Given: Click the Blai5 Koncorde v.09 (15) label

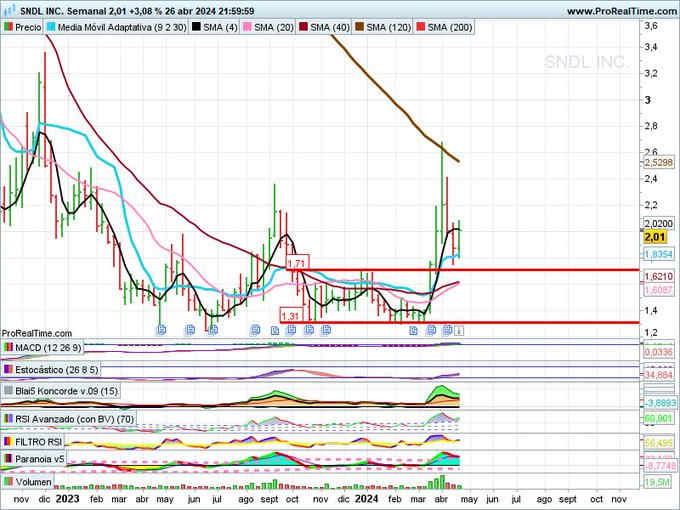Looking at the screenshot, I should (66, 391).
